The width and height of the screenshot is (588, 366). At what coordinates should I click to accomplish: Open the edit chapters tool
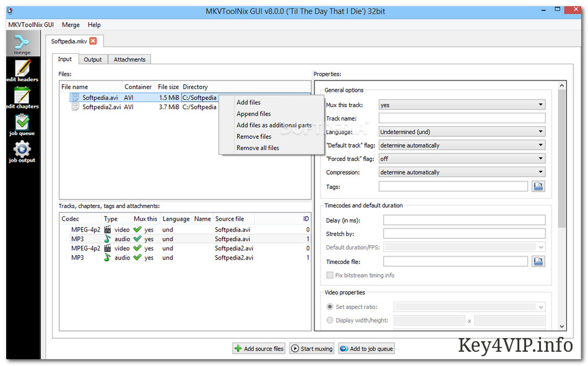click(22, 98)
